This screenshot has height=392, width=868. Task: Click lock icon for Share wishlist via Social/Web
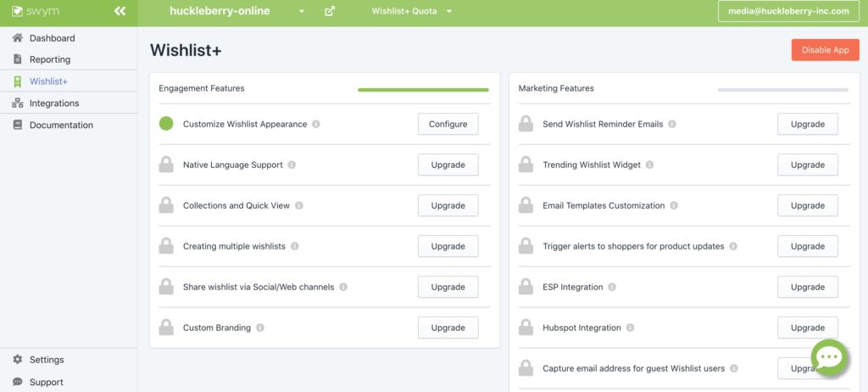[166, 286]
